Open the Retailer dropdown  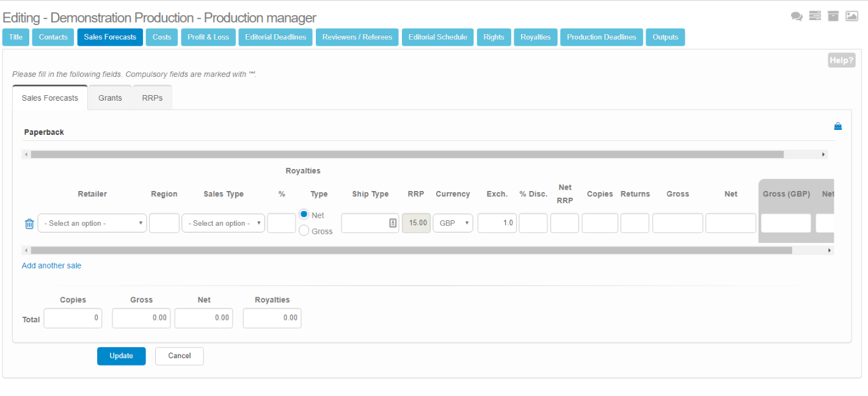pyautogui.click(x=92, y=223)
